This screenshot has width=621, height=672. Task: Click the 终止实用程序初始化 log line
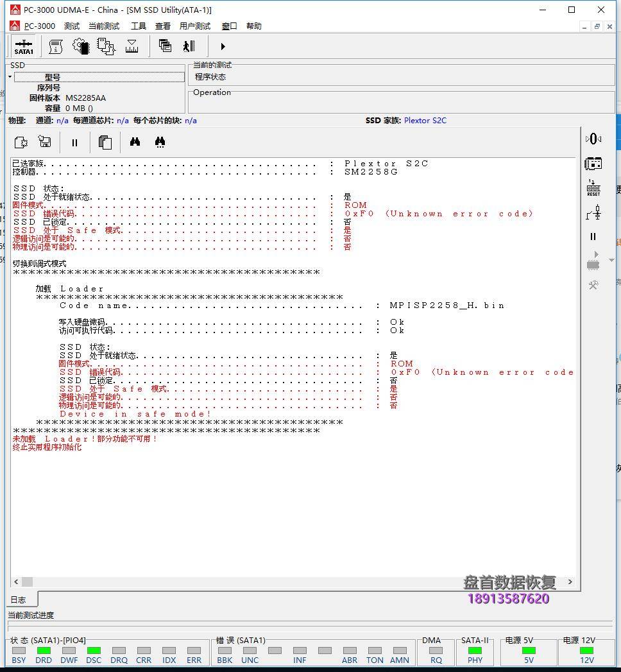47,447
